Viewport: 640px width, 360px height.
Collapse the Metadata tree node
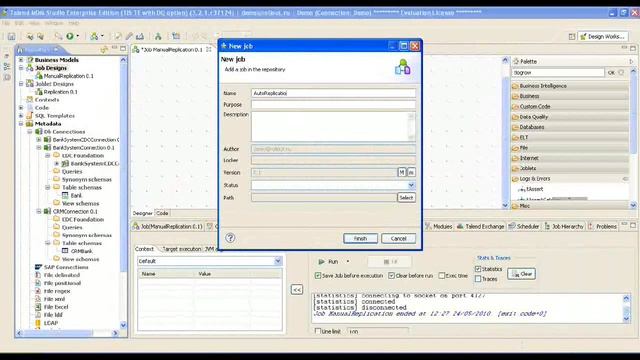(x=21, y=124)
